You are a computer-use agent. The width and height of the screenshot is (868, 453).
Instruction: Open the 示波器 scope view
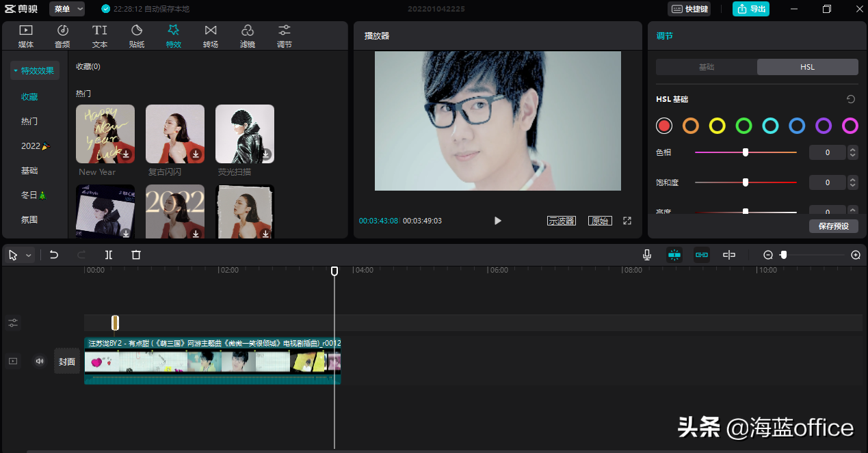(562, 221)
